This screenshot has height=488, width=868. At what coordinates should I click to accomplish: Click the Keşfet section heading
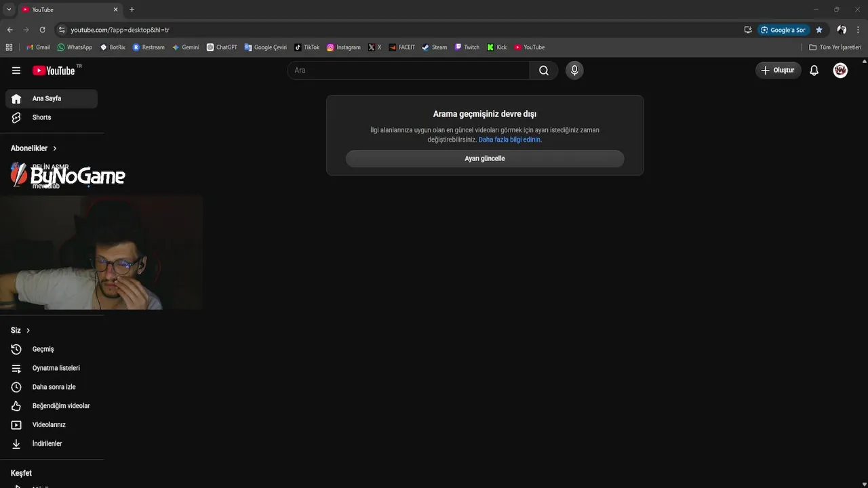coord(21,474)
